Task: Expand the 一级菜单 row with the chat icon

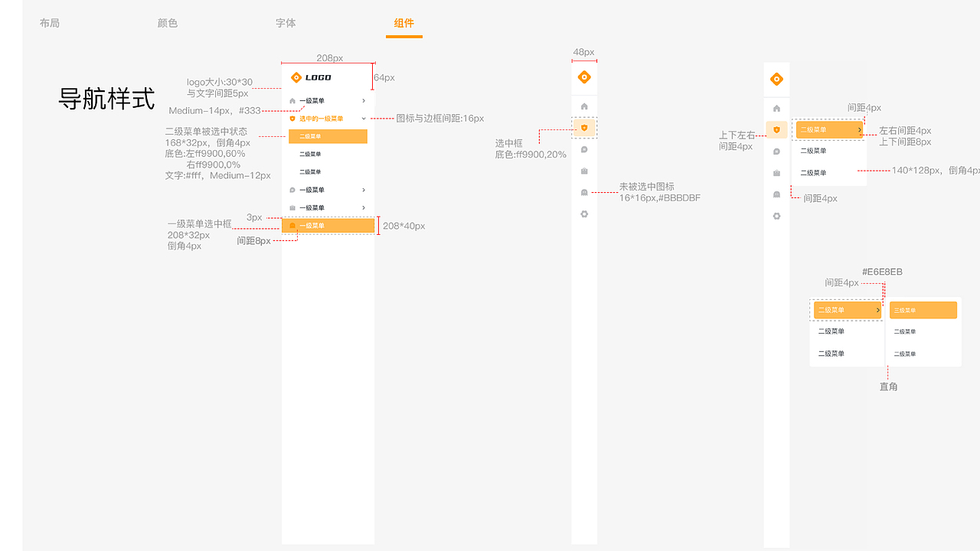Action: (364, 190)
